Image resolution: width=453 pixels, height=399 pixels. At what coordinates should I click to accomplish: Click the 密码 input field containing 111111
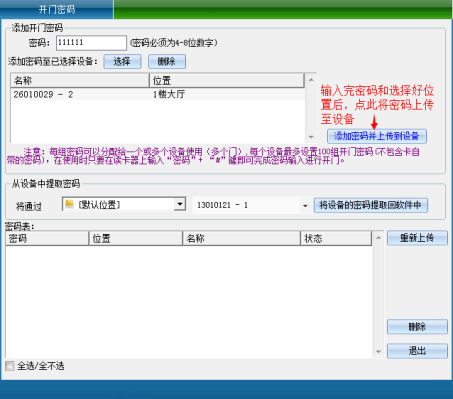coord(91,43)
